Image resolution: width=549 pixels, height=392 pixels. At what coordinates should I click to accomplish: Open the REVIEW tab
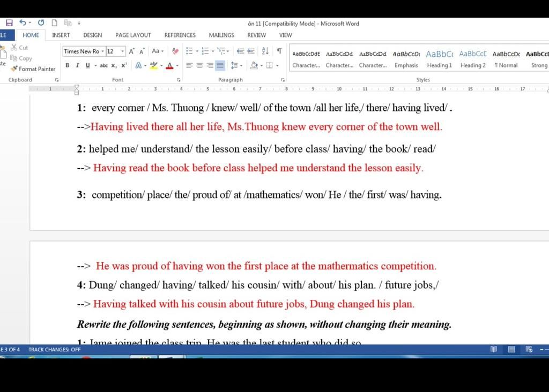[x=256, y=35]
